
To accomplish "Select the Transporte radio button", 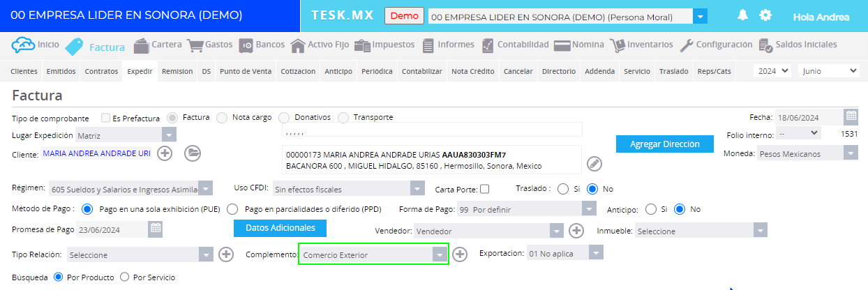I will (343, 118).
